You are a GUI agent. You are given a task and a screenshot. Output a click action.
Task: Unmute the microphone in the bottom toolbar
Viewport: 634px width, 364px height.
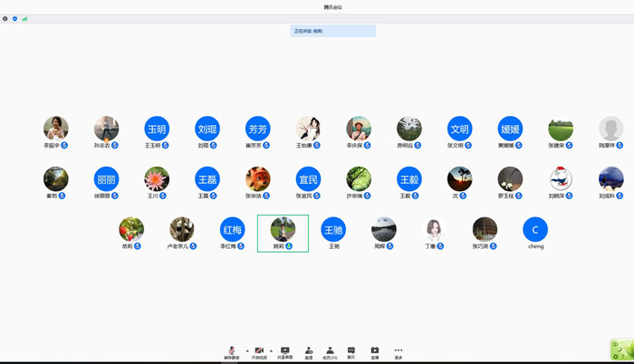(232, 351)
